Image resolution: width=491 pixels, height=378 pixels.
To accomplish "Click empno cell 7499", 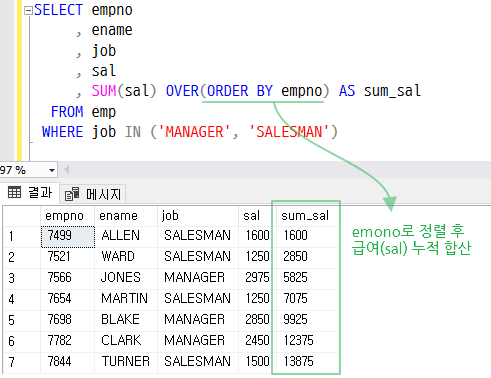I will click(68, 237).
